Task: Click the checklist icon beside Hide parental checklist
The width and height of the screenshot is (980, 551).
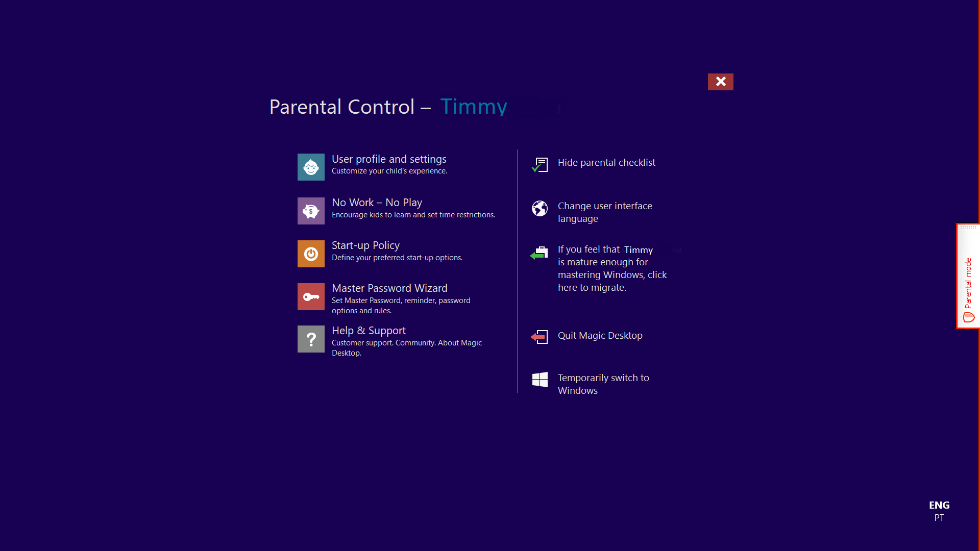Action: [x=540, y=164]
